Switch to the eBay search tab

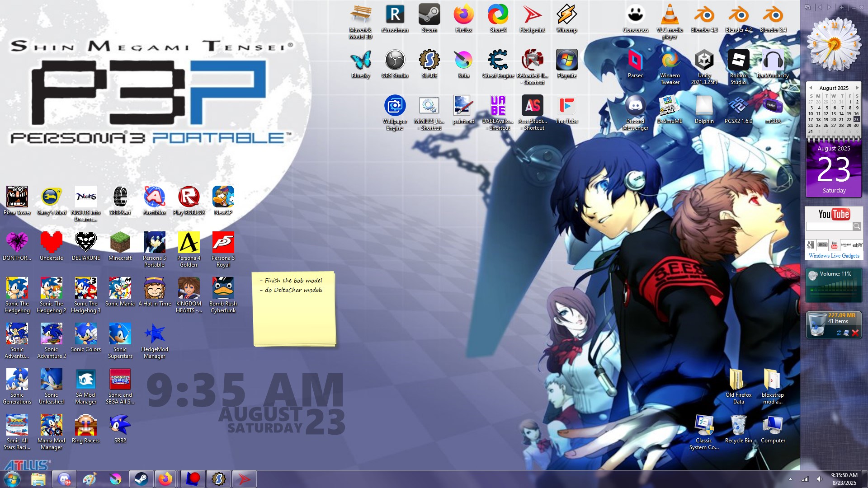click(858, 245)
